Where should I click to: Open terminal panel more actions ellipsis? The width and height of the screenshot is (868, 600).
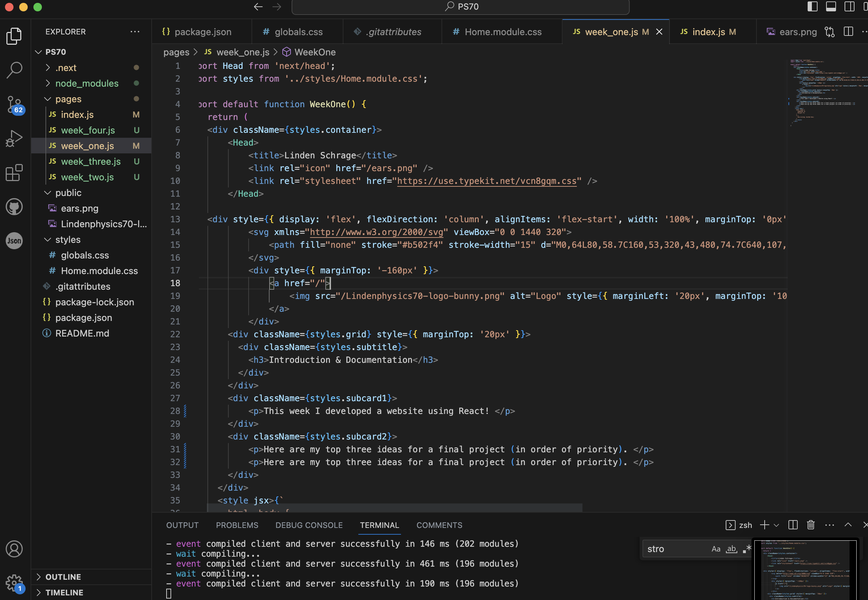click(830, 525)
